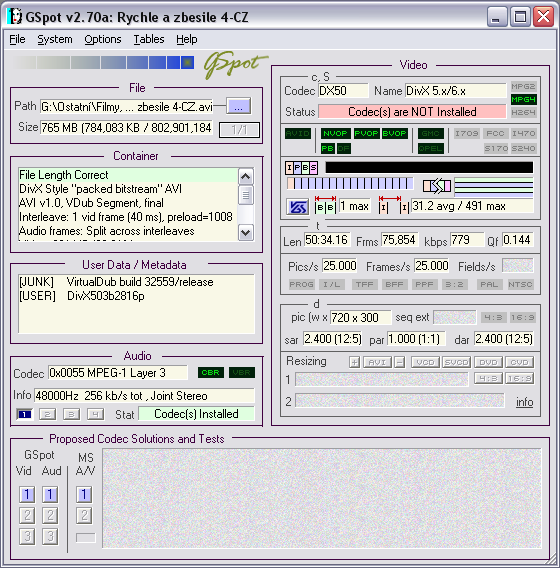Click the frame reorder arrow icon
This screenshot has height=568, width=560.
[x=437, y=186]
